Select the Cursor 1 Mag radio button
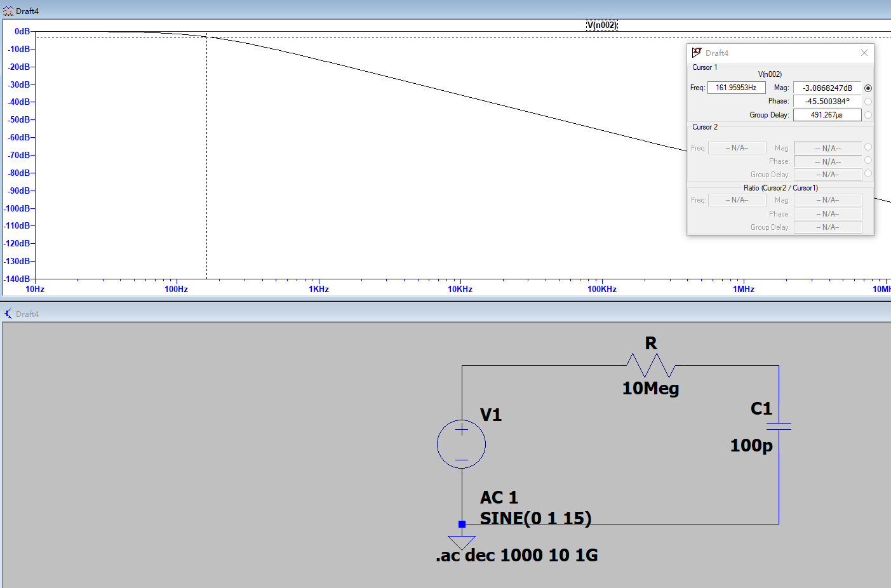The image size is (891, 588). (x=868, y=88)
